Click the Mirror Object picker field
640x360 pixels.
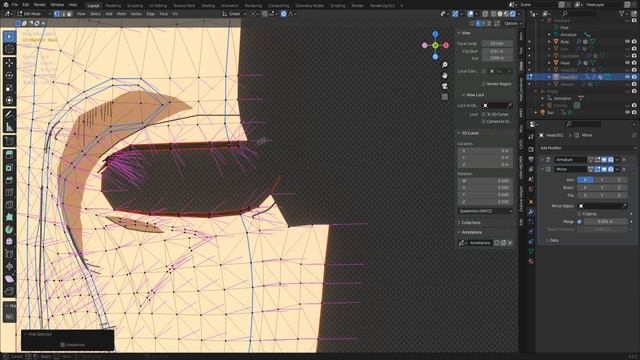[x=602, y=206]
